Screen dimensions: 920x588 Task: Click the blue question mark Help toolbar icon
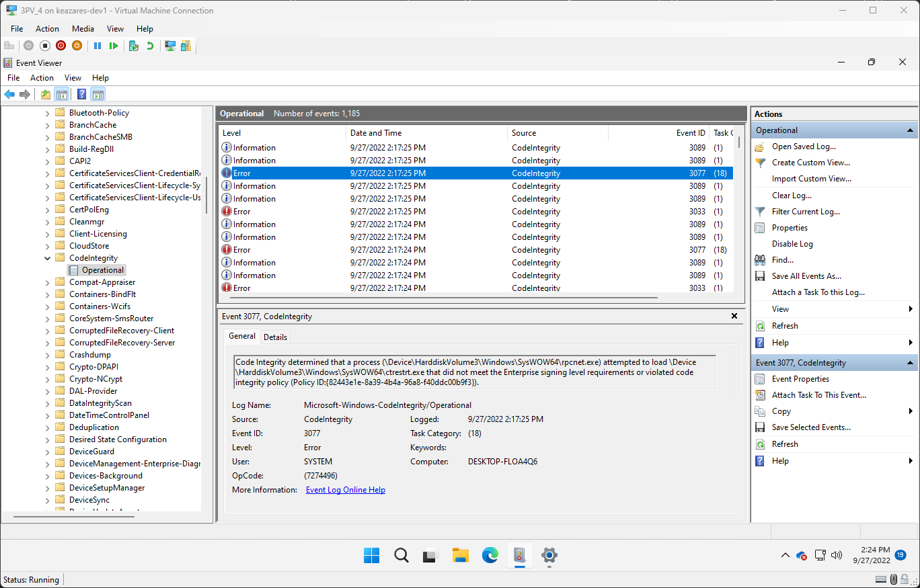(x=81, y=94)
